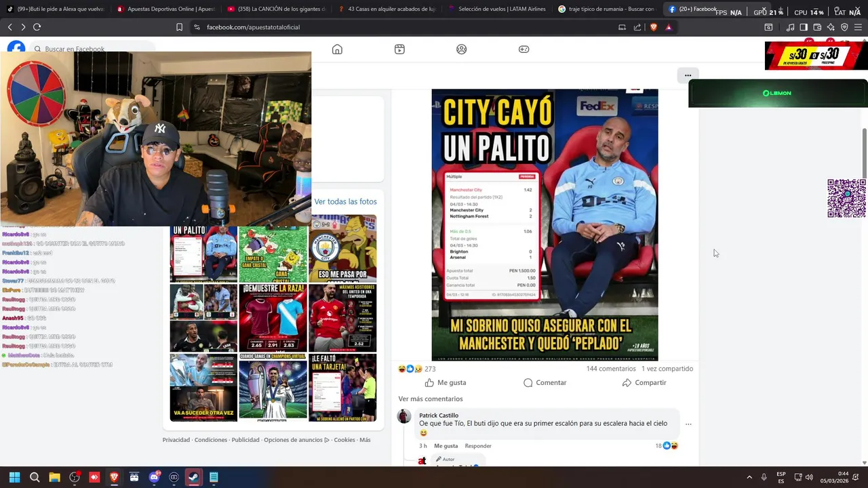Open the ESP ES language switcher
The width and height of the screenshot is (868, 488).
[x=781, y=477]
